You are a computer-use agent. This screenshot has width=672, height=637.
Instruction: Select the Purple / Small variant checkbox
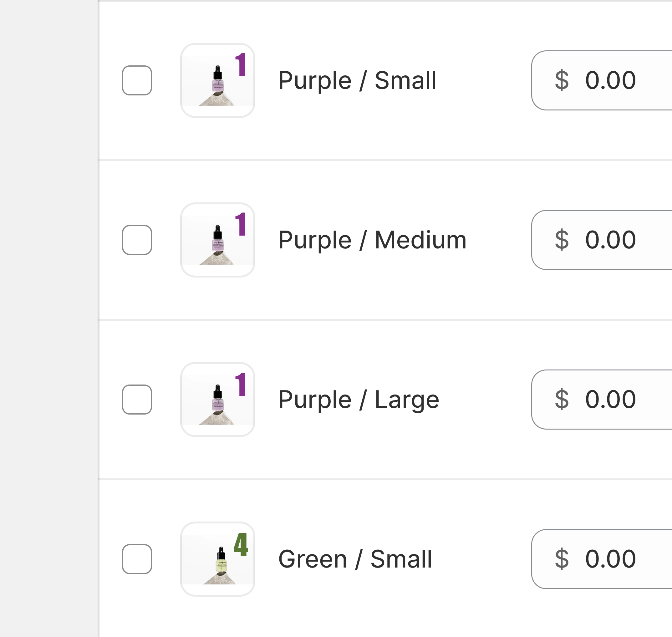[137, 80]
